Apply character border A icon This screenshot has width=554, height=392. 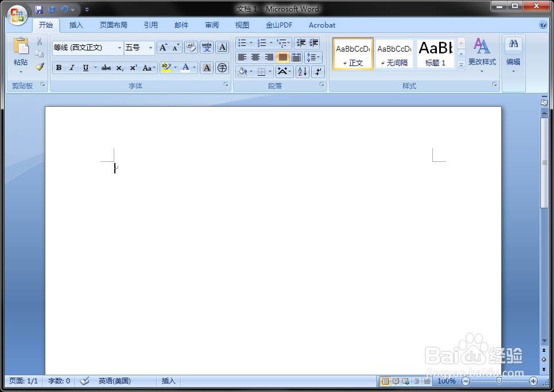coord(222,47)
